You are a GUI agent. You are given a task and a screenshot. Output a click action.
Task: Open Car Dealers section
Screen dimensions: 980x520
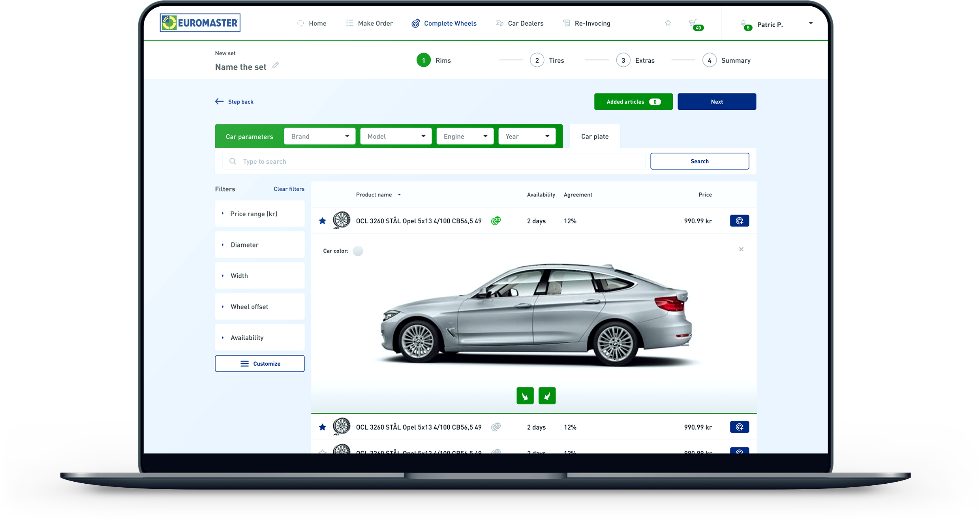520,23
